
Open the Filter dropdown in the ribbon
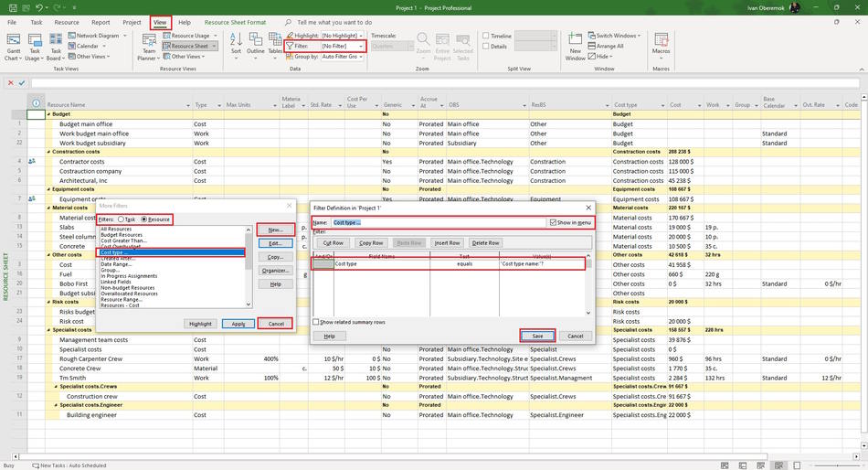361,46
